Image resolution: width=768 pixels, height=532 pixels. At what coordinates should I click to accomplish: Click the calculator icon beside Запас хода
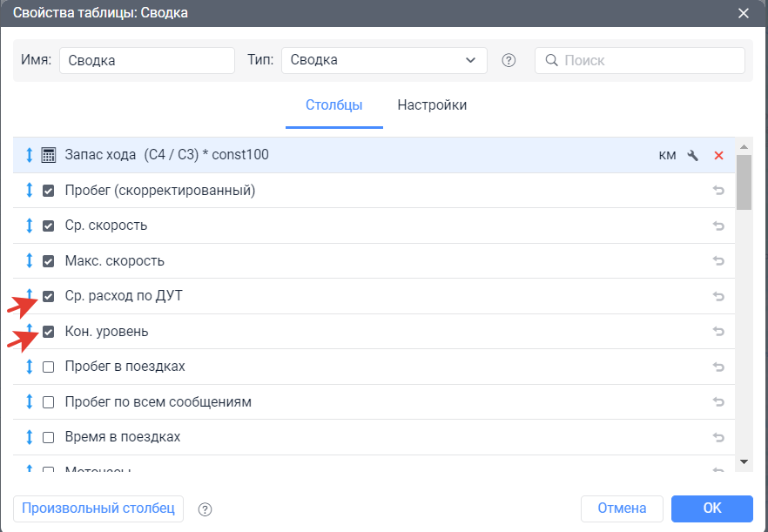(49, 155)
